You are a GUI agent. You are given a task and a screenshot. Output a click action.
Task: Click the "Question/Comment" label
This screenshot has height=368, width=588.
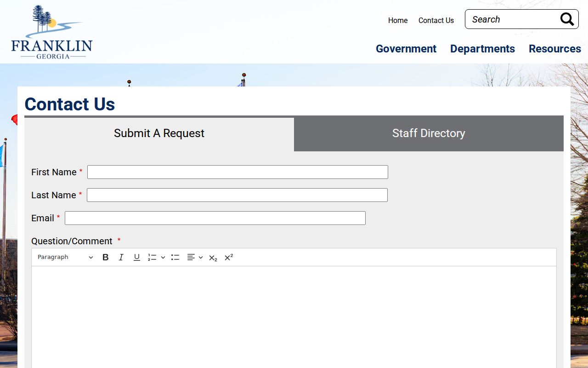click(72, 241)
